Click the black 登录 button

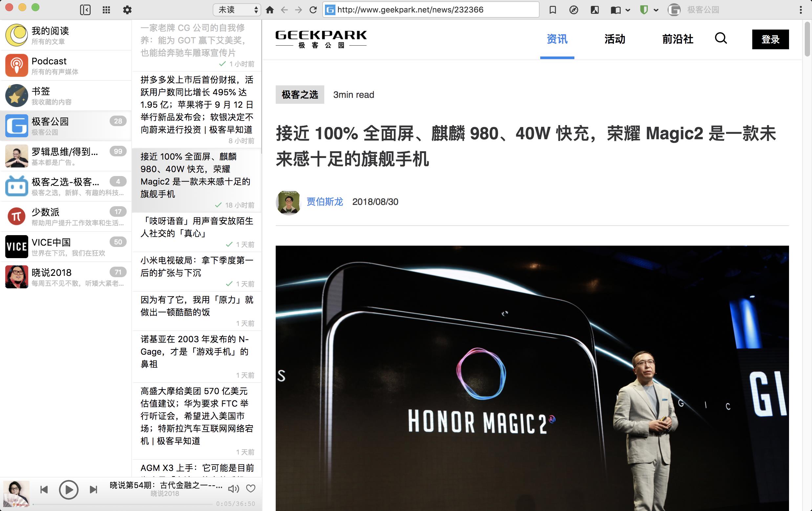pos(770,39)
